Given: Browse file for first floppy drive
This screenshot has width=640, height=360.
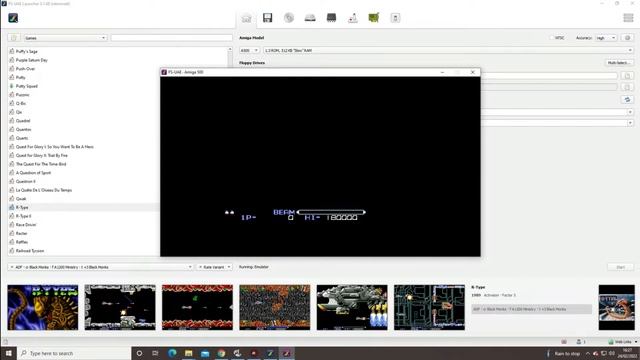Looking at the screenshot, I should coord(627,76).
